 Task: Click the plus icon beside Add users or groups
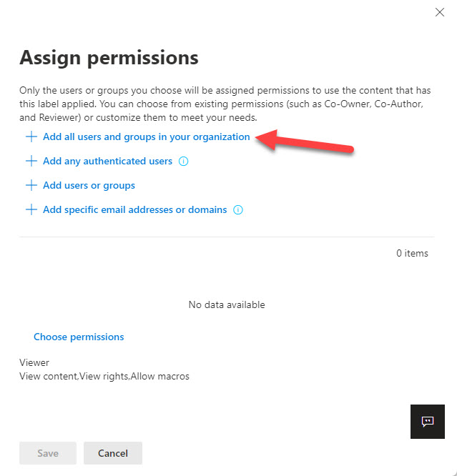31,185
